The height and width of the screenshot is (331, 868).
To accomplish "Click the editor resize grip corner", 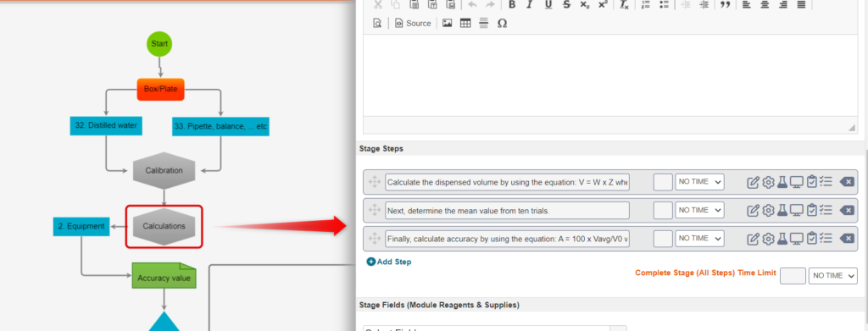I will pos(851,128).
